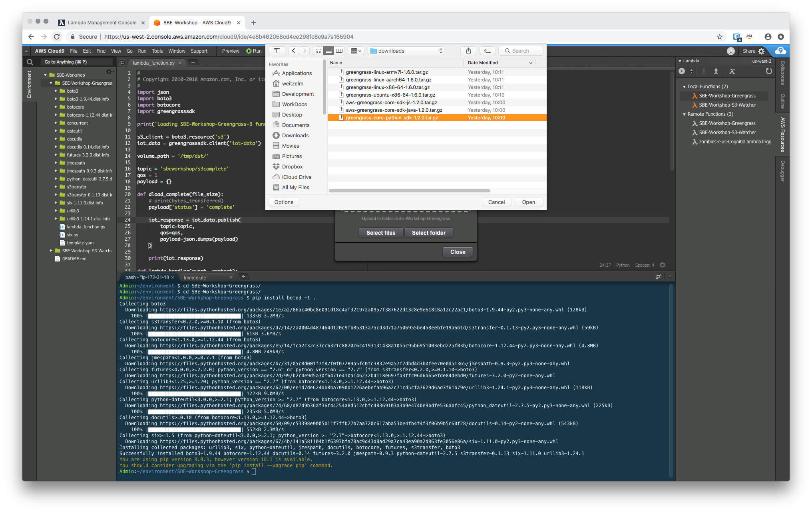
Task: Open the Window menu
Action: (177, 51)
